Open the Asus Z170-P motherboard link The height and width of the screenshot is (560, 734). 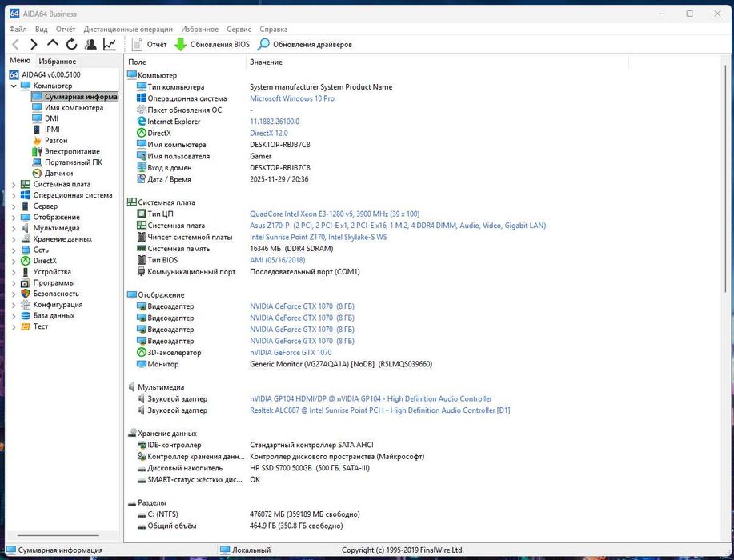398,226
